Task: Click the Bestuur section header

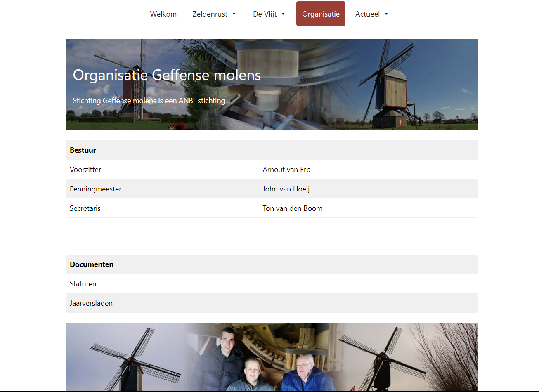Action: click(83, 150)
